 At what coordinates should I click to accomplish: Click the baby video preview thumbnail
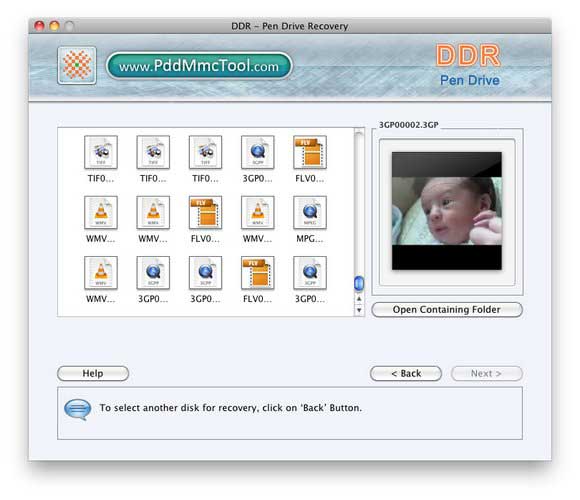point(447,211)
